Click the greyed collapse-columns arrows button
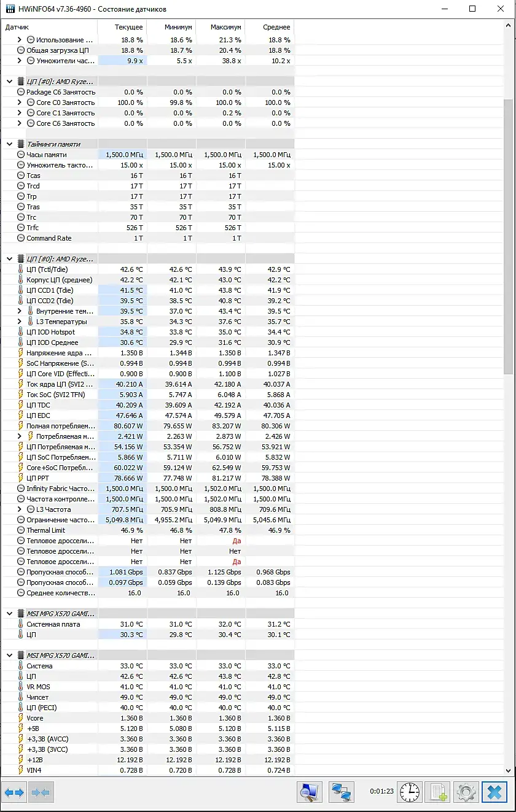The image size is (516, 812). click(41, 792)
